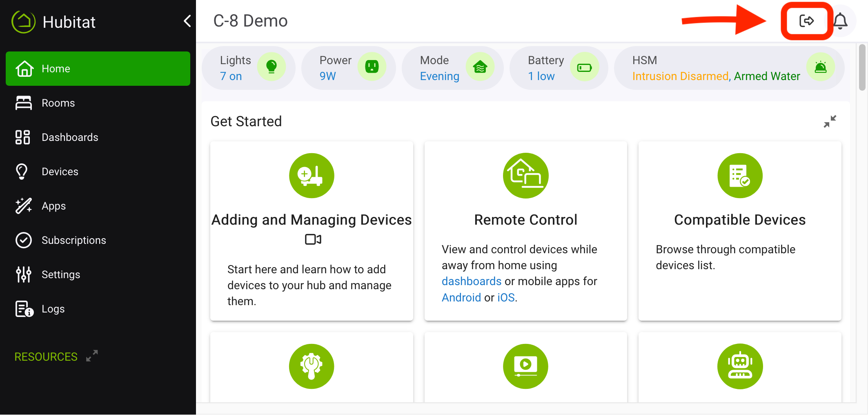The width and height of the screenshot is (868, 415).
Task: Open the Android app link
Action: point(461,297)
